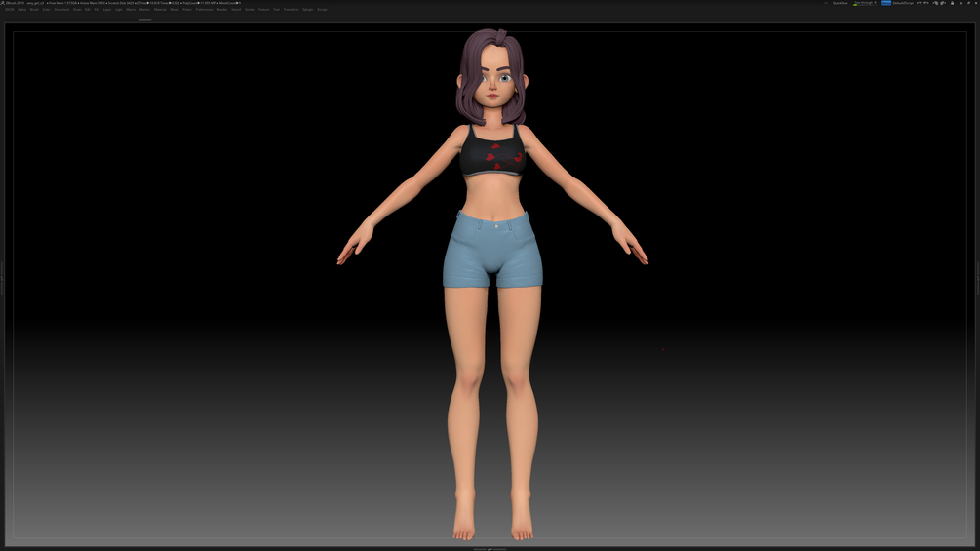The height and width of the screenshot is (551, 980).
Task: Open the Color menu
Action: tap(46, 10)
